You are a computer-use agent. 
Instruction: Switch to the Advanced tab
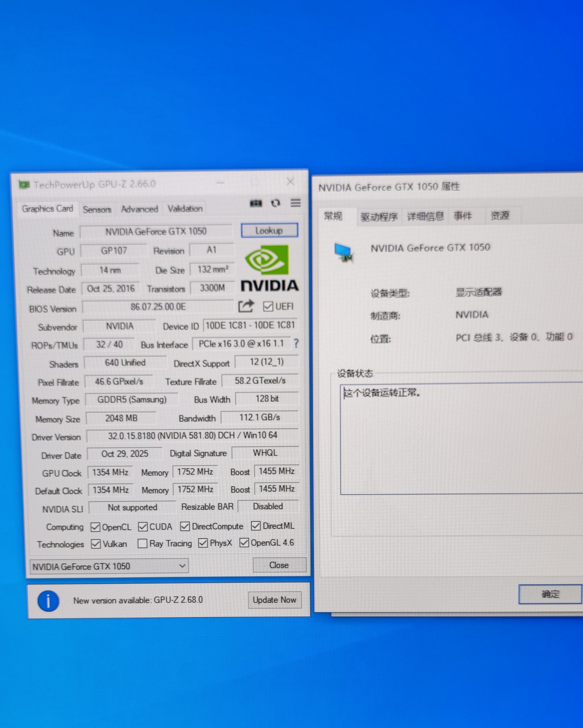coord(139,209)
